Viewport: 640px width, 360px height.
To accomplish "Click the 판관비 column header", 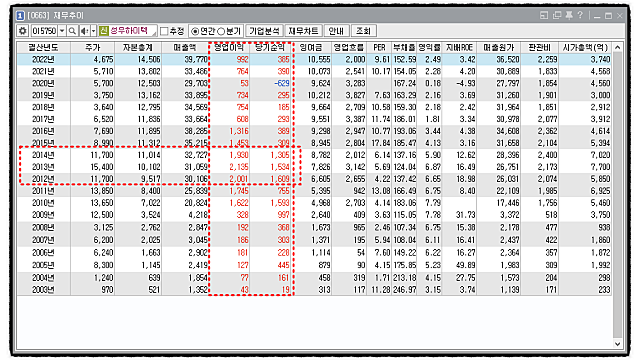I will (x=540, y=47).
